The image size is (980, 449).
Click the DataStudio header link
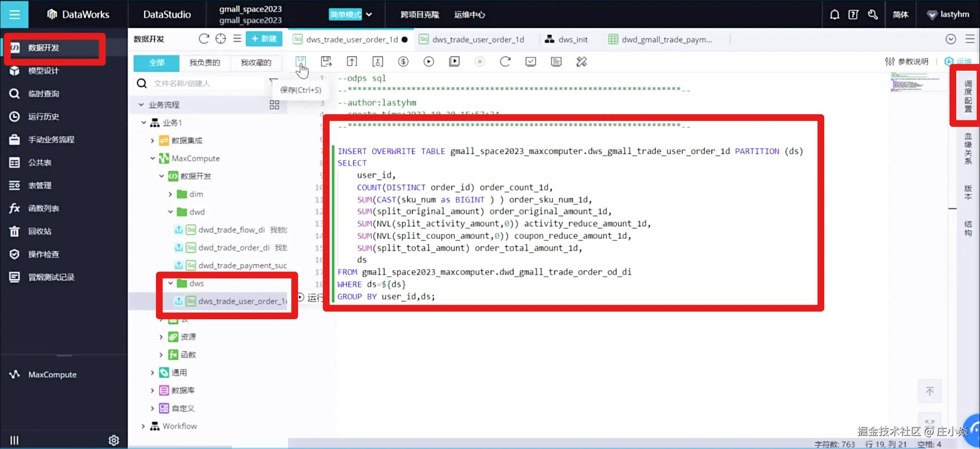click(167, 14)
